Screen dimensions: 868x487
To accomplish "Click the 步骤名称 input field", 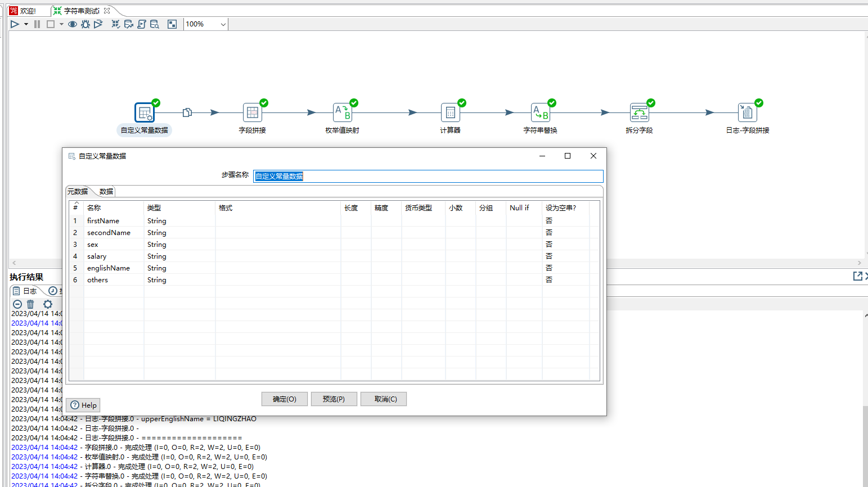I will [x=428, y=176].
